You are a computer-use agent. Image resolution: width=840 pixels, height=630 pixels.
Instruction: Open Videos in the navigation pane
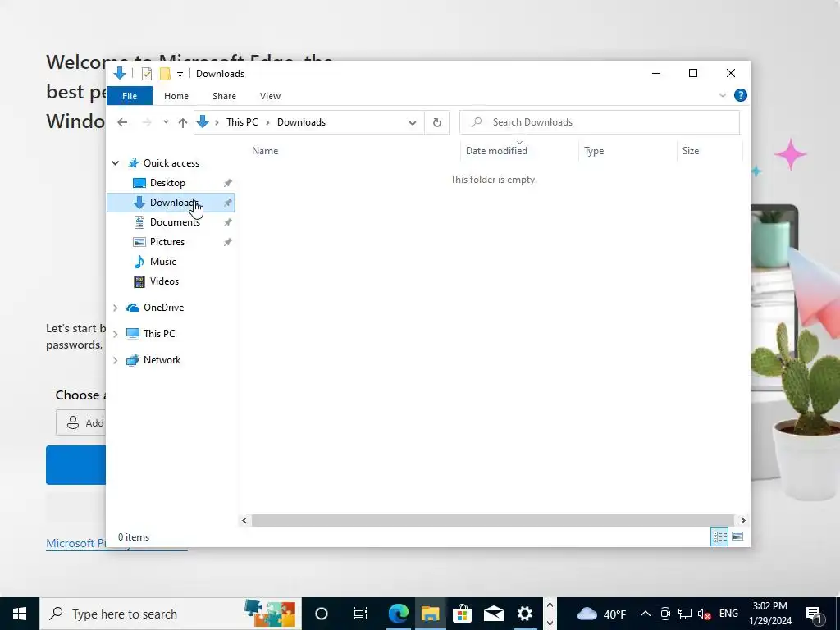[164, 281]
